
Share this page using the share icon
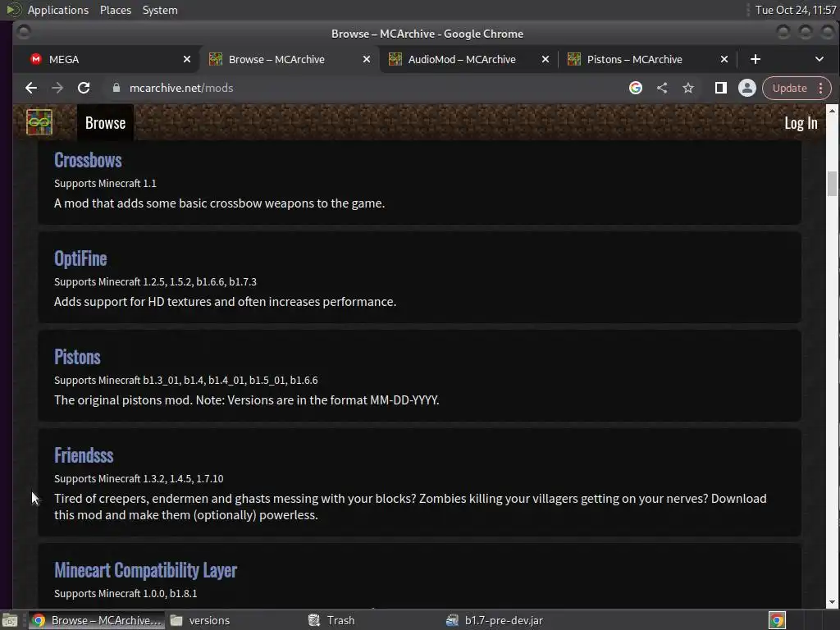662,88
